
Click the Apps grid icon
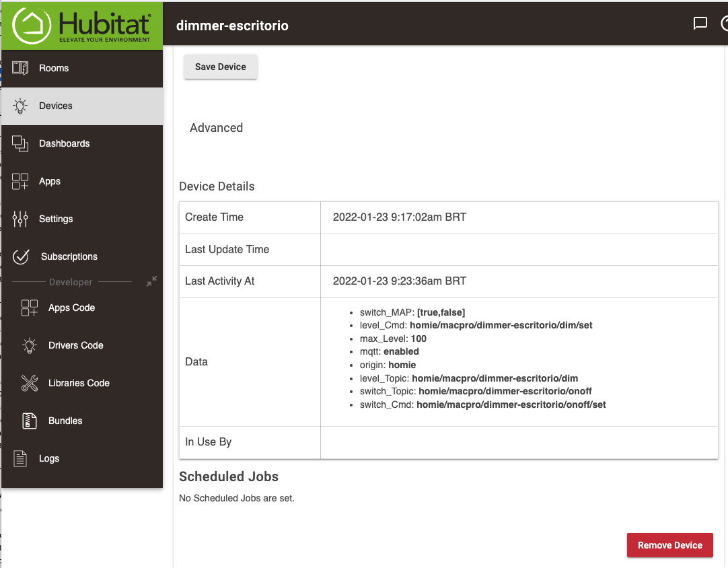coord(20,181)
